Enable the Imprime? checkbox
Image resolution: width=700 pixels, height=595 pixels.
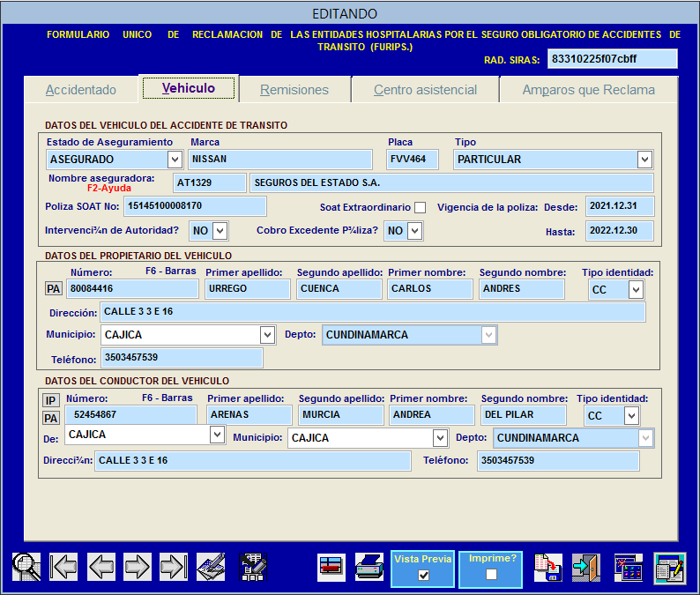(492, 574)
